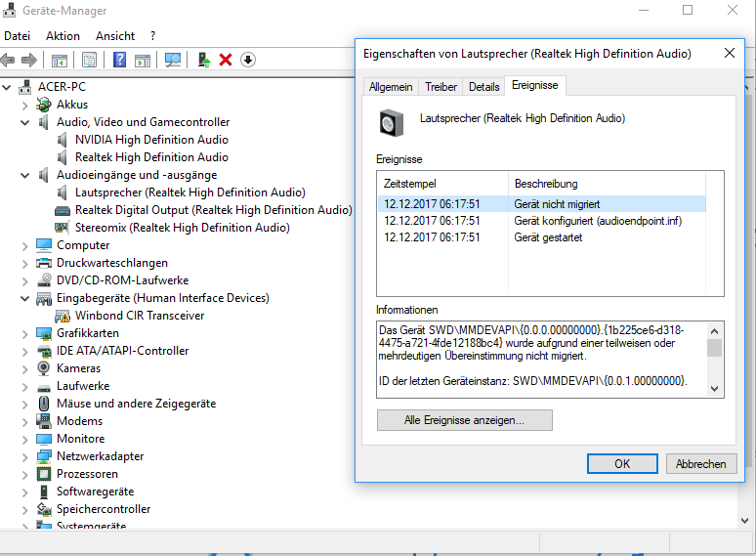Viewport: 756px width, 556px height.
Task: Click the speaker icon in properties dialog
Action: pyautogui.click(x=391, y=123)
